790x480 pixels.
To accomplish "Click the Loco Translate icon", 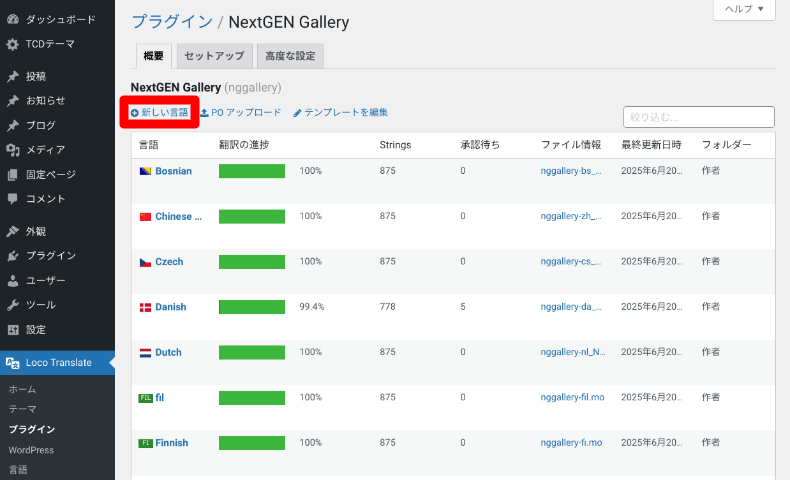I will click(13, 363).
